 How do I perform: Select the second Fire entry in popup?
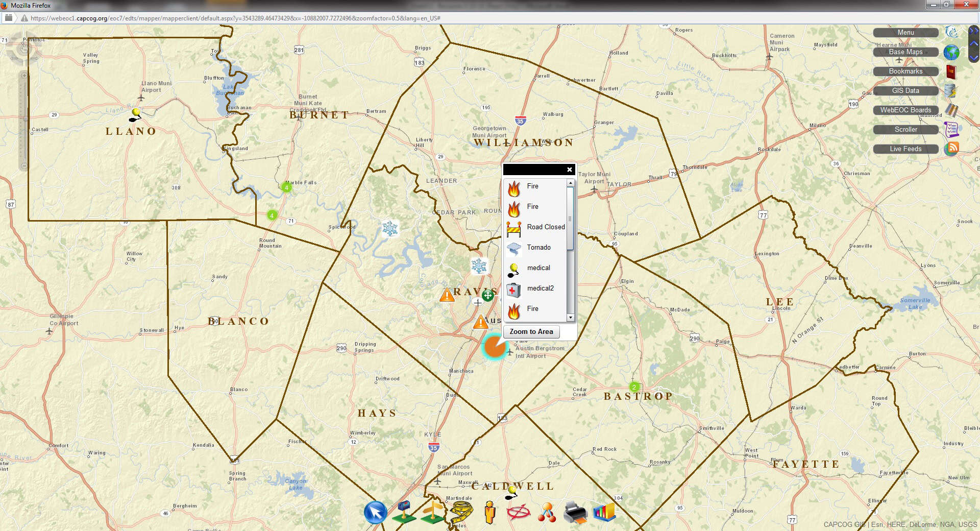pyautogui.click(x=536, y=208)
